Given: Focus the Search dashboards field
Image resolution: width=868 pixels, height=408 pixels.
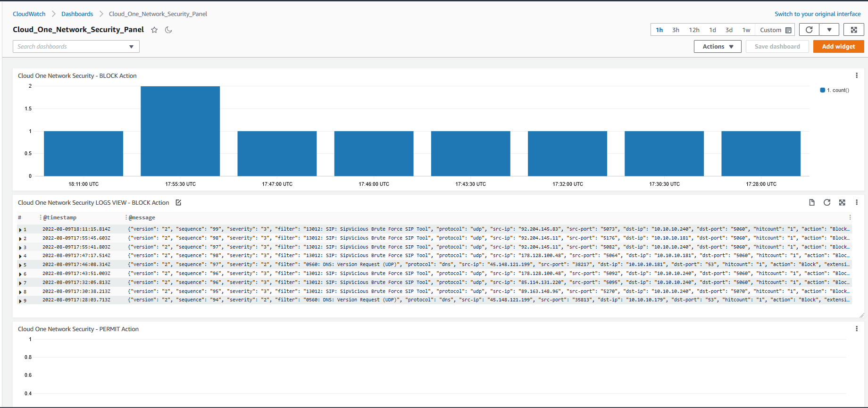Looking at the screenshot, I should 76,46.
